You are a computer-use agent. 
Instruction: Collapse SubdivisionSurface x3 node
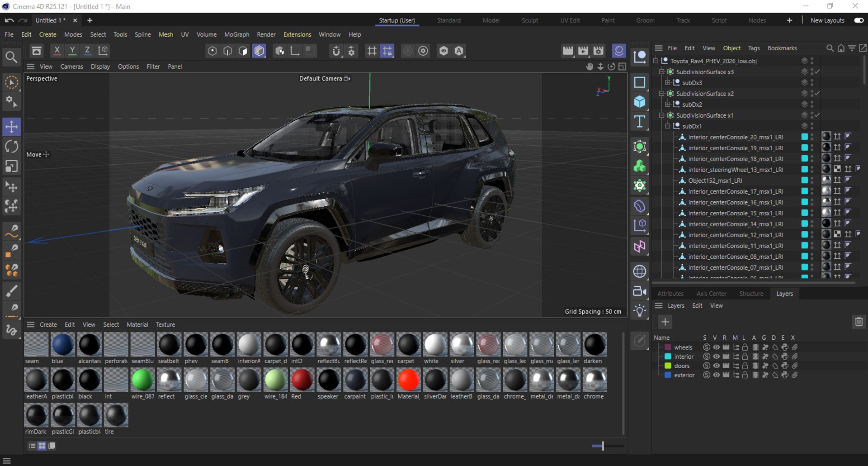[662, 71]
